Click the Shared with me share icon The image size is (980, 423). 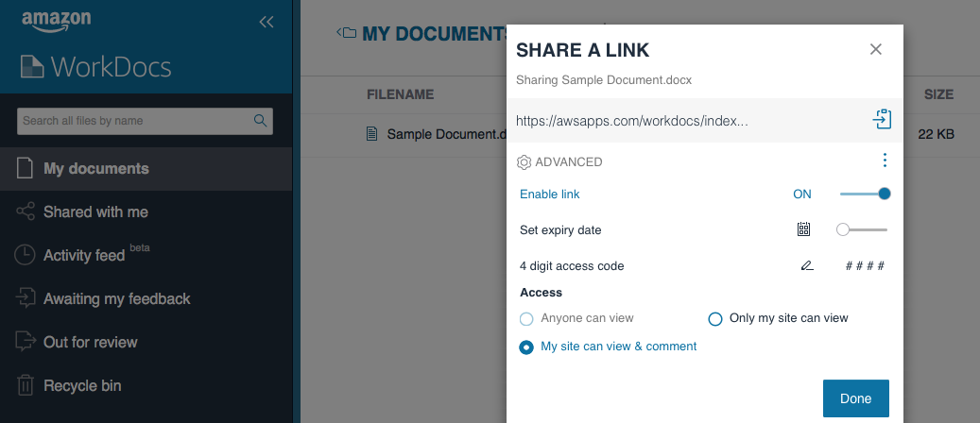pos(25,211)
